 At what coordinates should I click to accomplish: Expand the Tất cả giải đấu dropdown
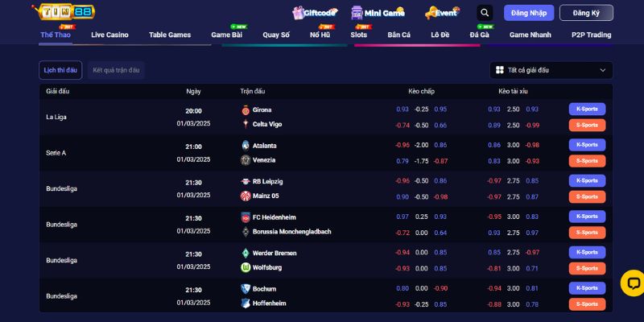(551, 70)
